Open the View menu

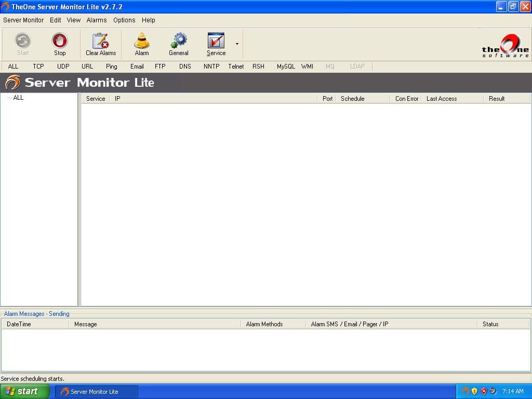[x=74, y=20]
